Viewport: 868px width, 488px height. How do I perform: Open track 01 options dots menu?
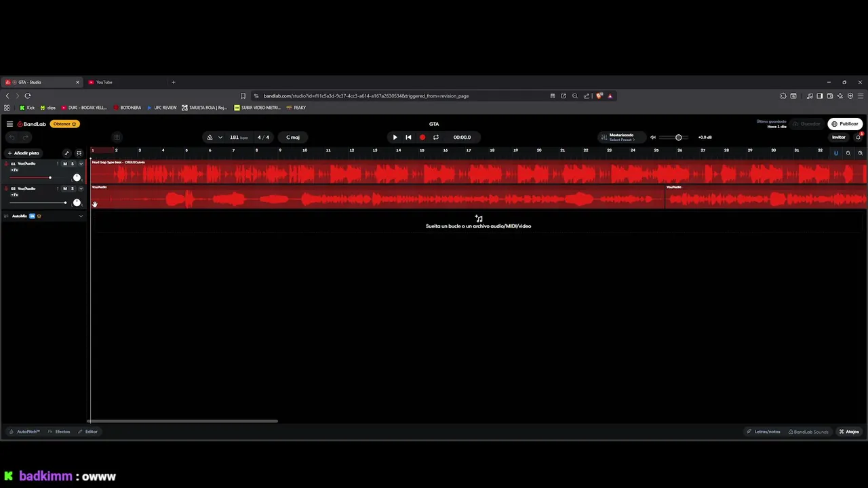point(58,163)
